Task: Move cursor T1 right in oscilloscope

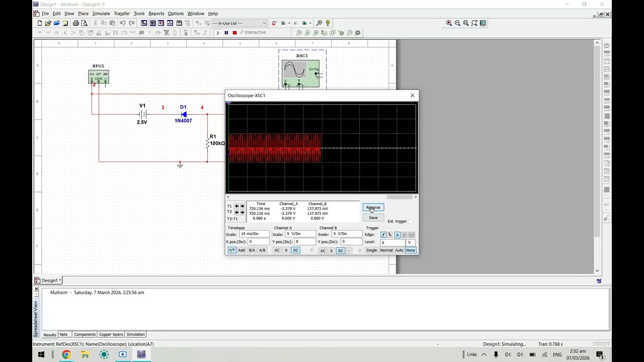Action: point(242,206)
